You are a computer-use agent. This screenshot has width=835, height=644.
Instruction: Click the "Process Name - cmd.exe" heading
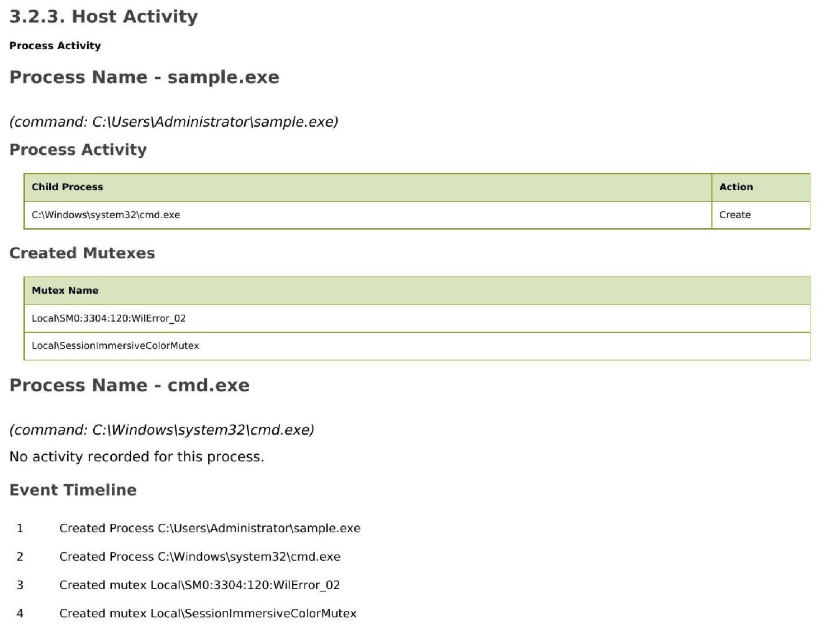pos(129,385)
